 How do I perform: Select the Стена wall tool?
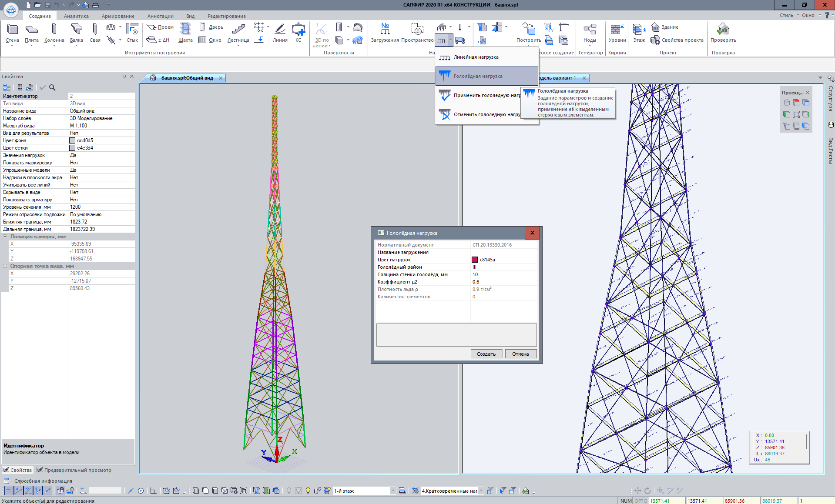coord(12,33)
